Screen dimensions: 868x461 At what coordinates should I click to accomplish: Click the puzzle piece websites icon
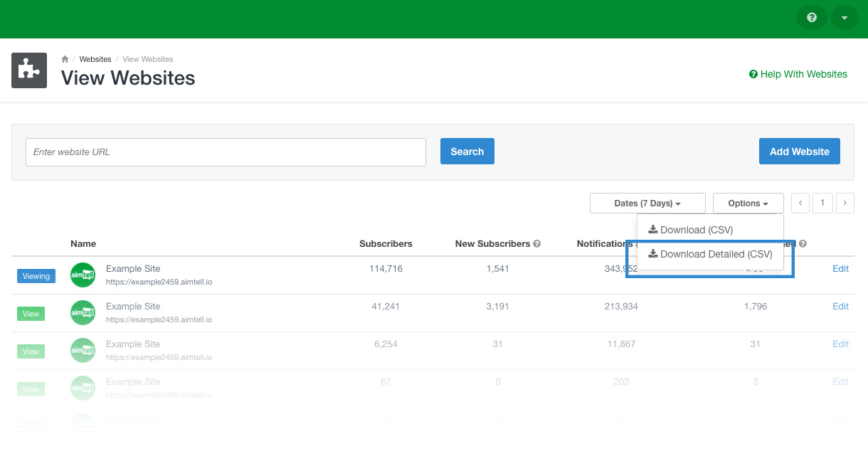pyautogui.click(x=29, y=70)
